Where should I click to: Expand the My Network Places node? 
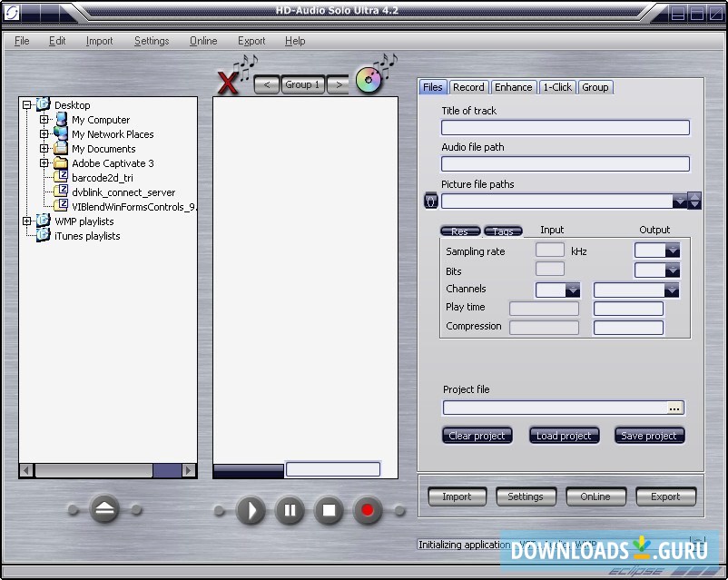[44, 133]
